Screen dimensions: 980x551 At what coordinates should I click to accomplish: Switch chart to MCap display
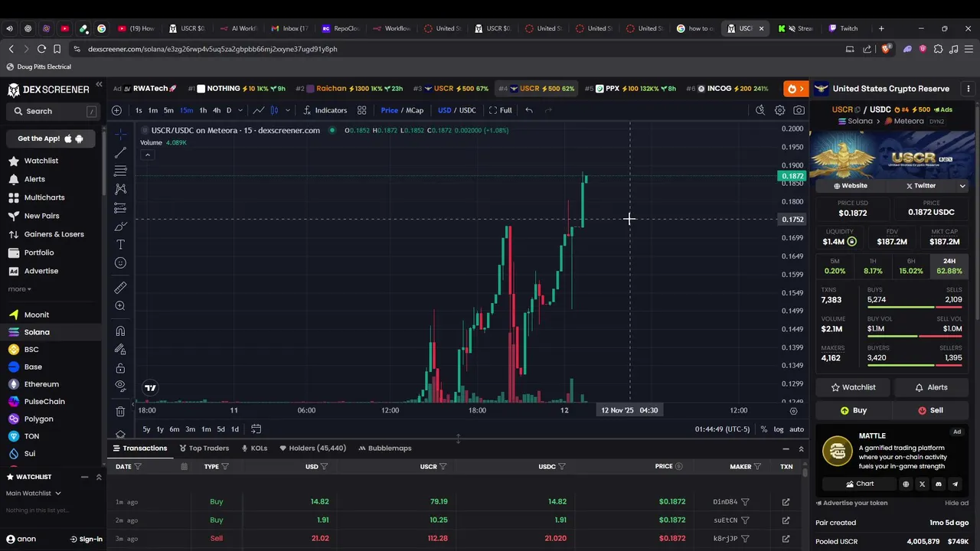414,110
